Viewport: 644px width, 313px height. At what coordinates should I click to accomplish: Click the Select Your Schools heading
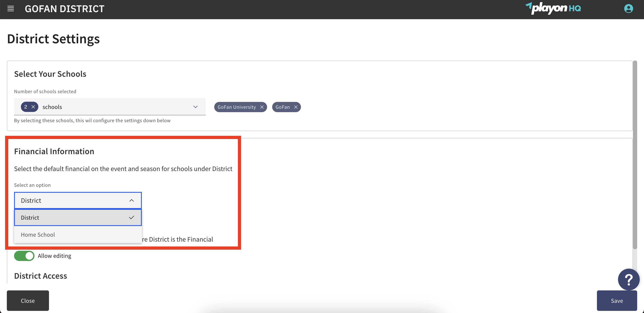point(50,74)
